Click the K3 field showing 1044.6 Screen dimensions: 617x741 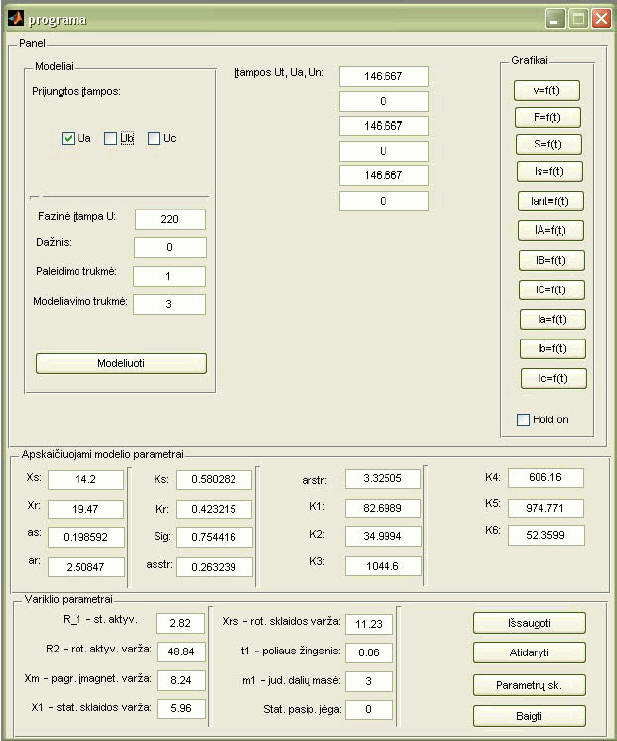click(x=383, y=566)
